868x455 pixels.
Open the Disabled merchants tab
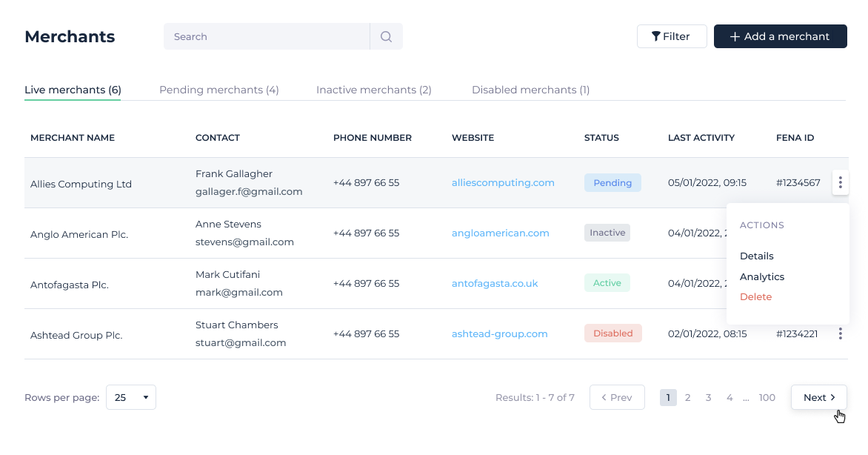coord(530,90)
